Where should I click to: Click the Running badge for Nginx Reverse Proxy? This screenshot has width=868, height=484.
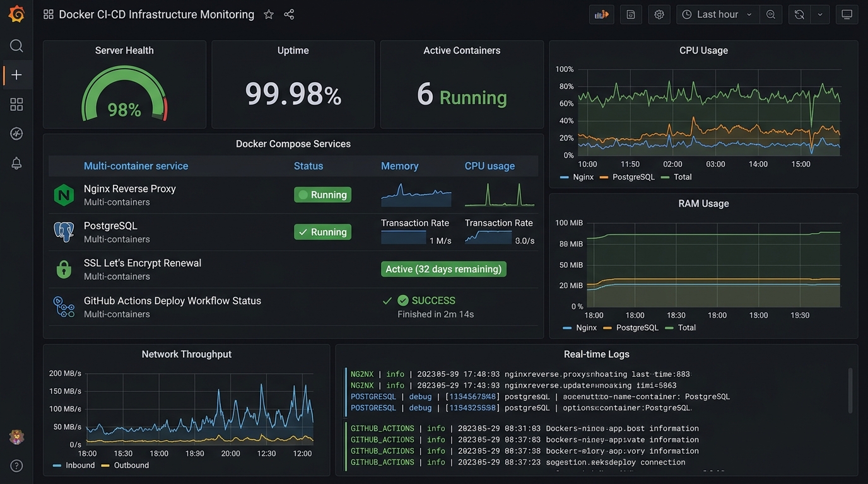click(x=322, y=195)
